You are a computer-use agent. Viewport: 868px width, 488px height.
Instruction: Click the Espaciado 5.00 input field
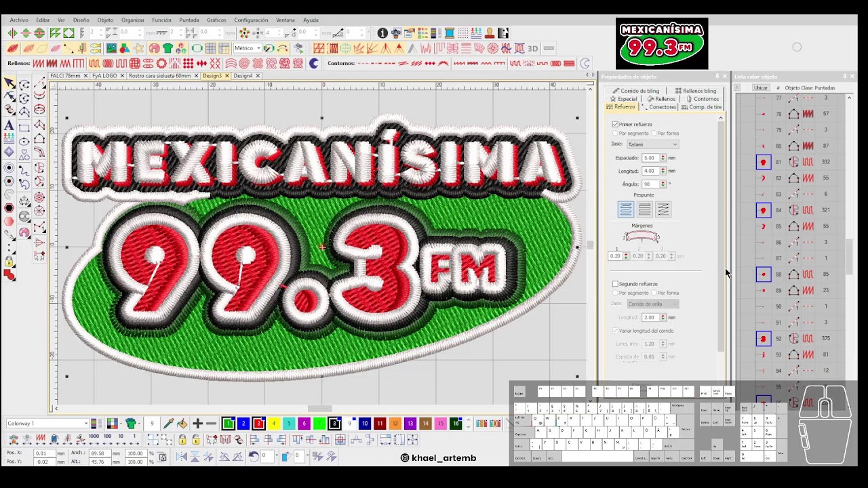650,158
